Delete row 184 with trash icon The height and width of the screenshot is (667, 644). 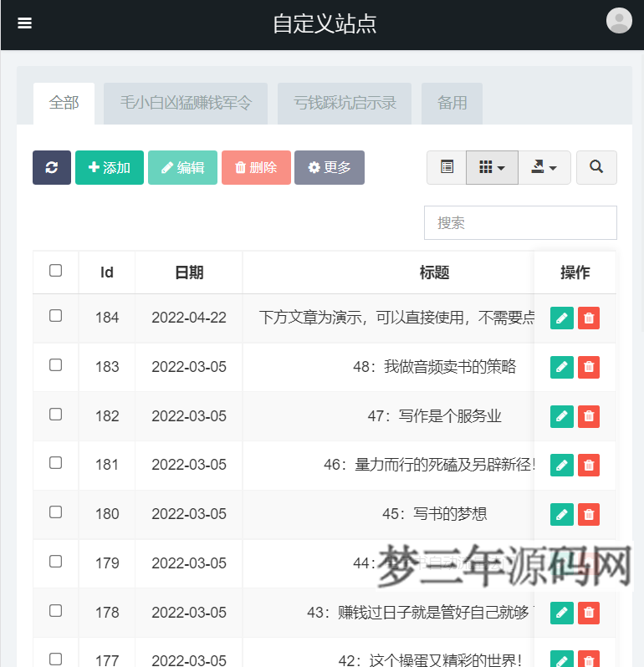[x=589, y=318]
